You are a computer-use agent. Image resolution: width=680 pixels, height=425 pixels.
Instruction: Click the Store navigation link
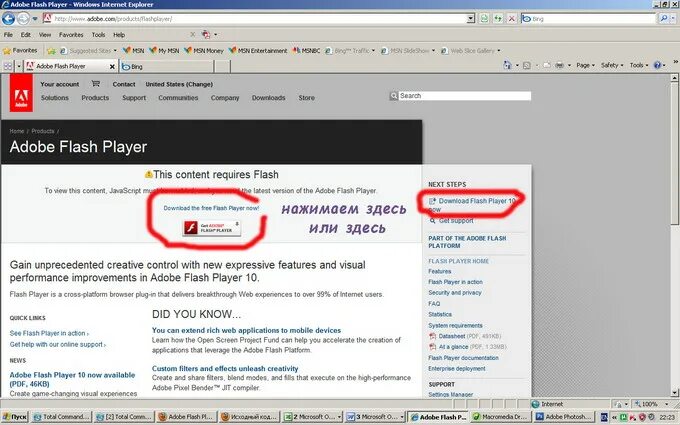click(x=306, y=98)
